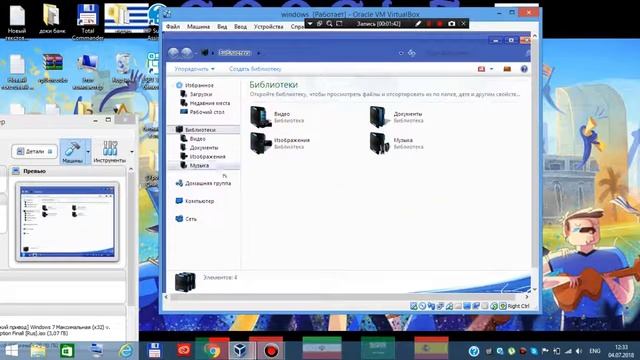Click the magnifier icon in recorder bar

pos(329,24)
